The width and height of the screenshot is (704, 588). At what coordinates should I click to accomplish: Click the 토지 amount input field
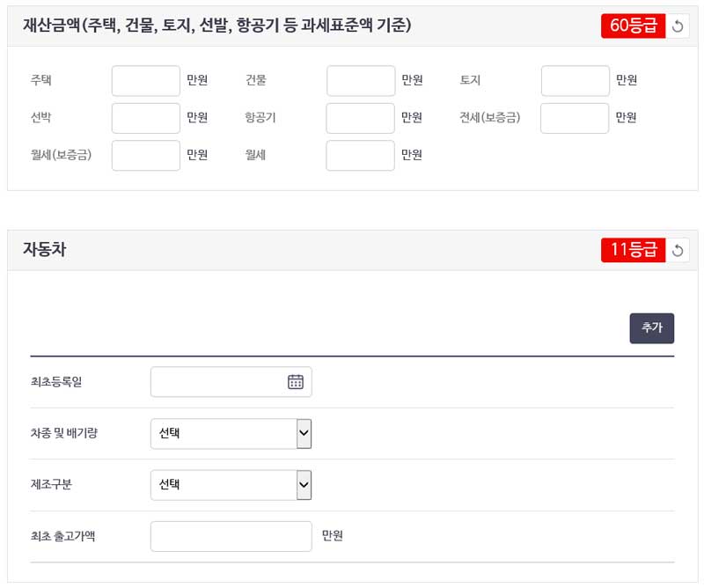point(575,80)
